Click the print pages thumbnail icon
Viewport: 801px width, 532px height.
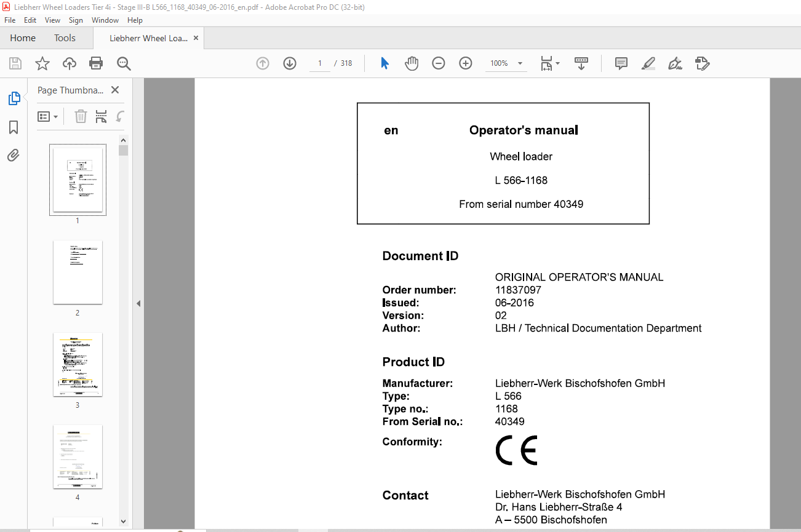(102, 116)
